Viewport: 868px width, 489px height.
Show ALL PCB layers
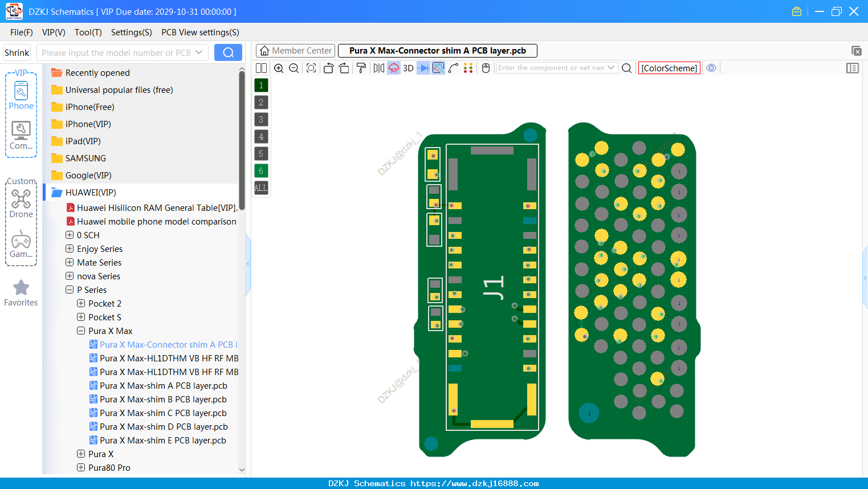click(261, 188)
